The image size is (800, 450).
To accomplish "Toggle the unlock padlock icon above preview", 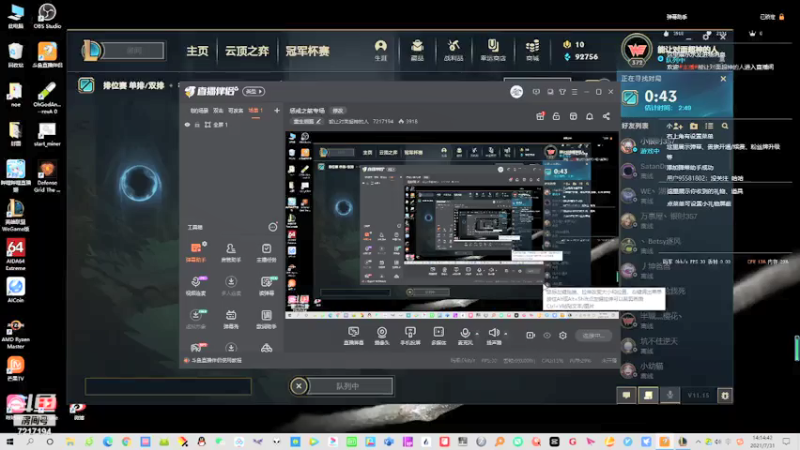I will (556, 116).
